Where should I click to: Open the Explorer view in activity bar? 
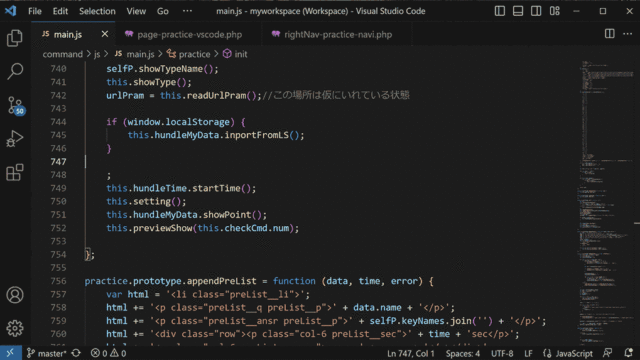click(x=15, y=38)
